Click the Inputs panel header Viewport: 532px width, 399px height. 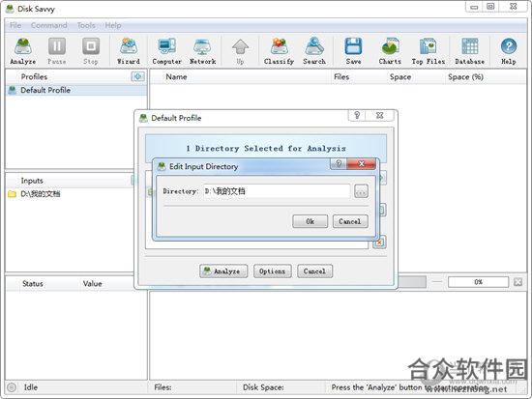[x=32, y=181]
